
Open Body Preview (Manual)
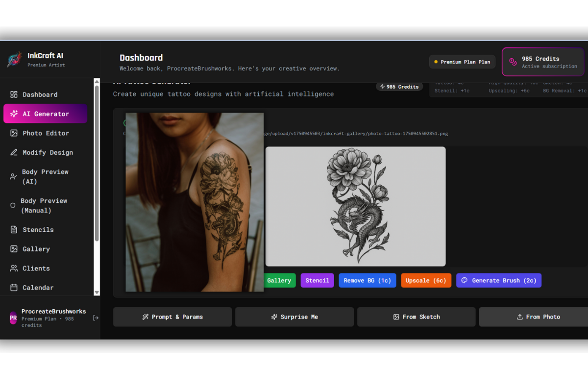(x=45, y=205)
